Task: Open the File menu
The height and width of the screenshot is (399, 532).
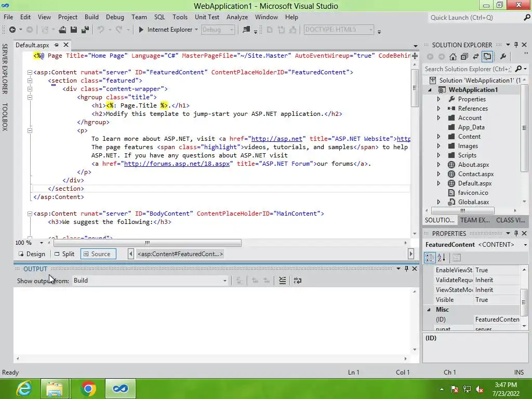Action: click(x=8, y=17)
